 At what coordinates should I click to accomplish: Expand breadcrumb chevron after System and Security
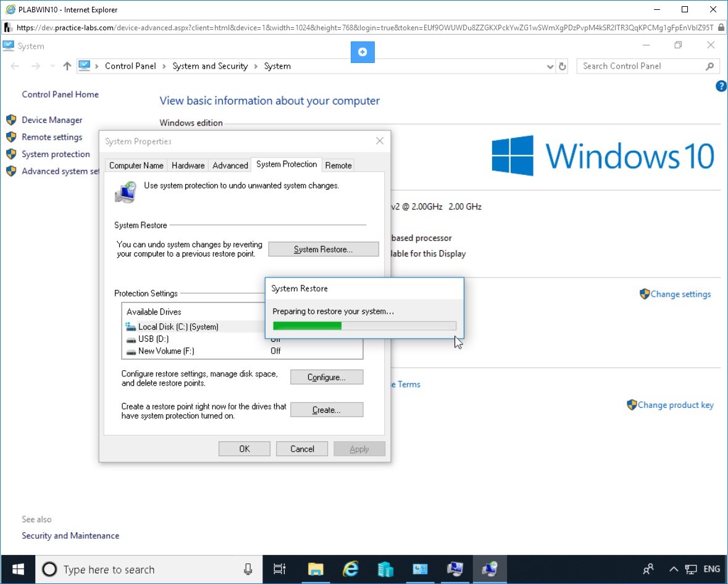coord(256,67)
